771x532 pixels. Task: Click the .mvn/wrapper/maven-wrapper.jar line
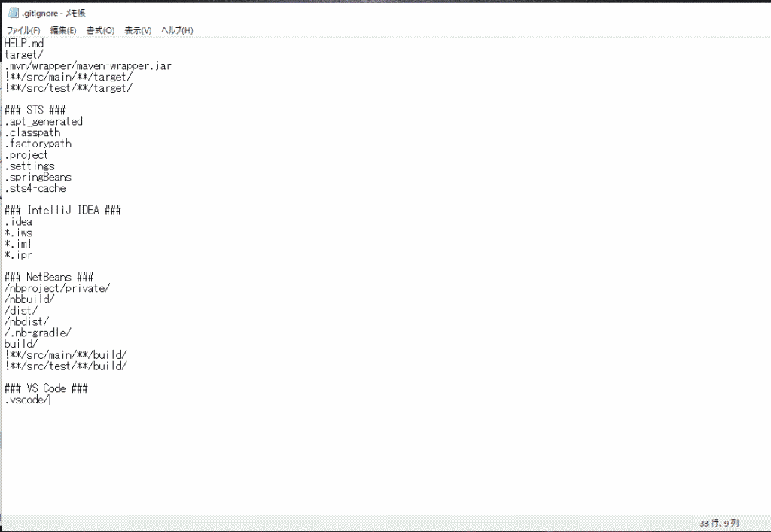click(x=87, y=66)
